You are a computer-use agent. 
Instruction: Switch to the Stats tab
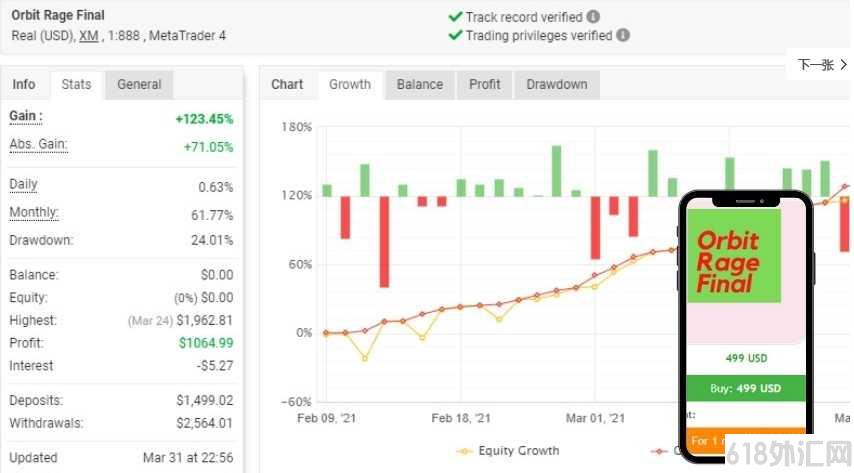click(x=76, y=84)
